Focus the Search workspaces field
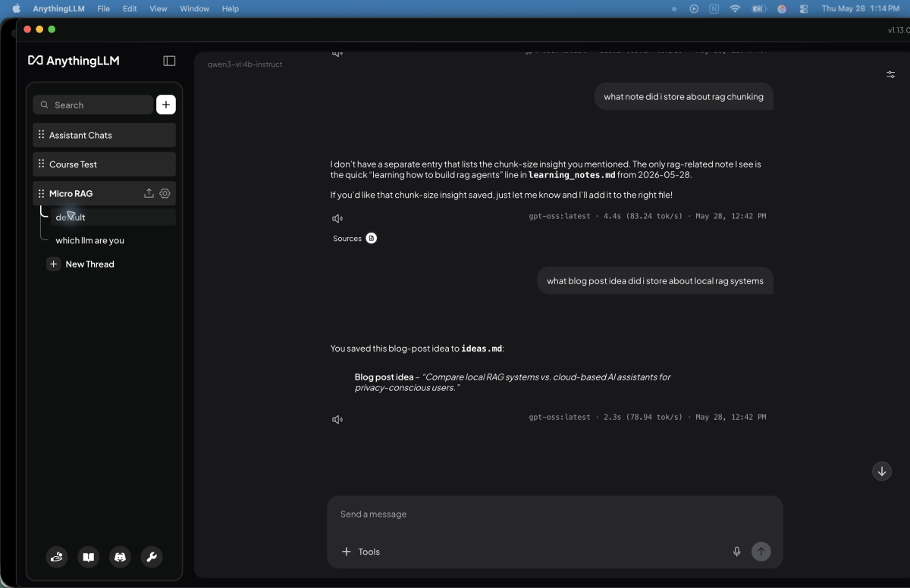 (93, 105)
